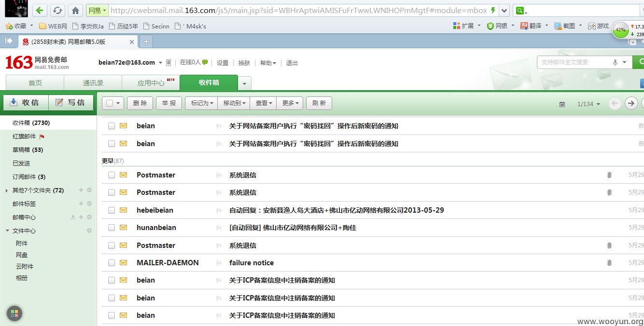Tick the select-all checkbox in toolbar

(x=110, y=103)
